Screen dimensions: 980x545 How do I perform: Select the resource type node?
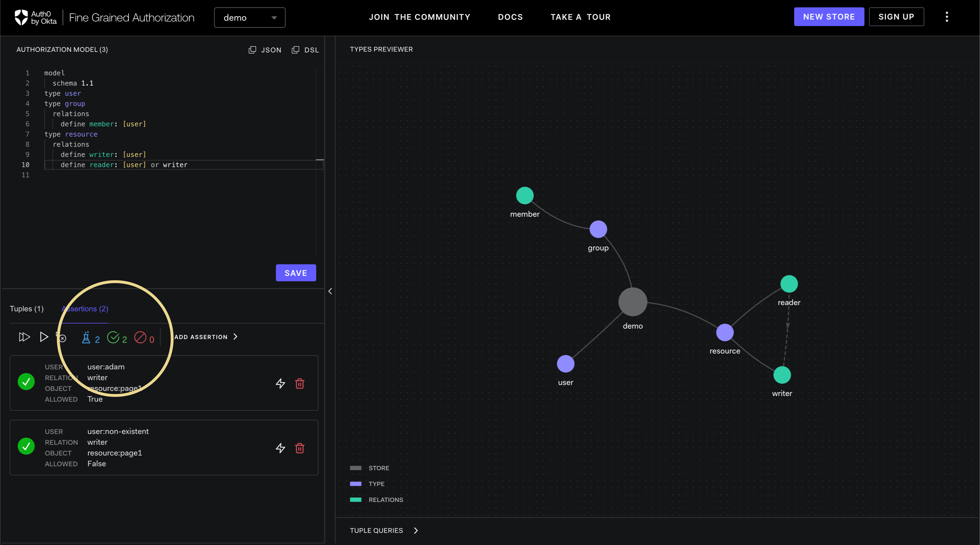pos(725,333)
